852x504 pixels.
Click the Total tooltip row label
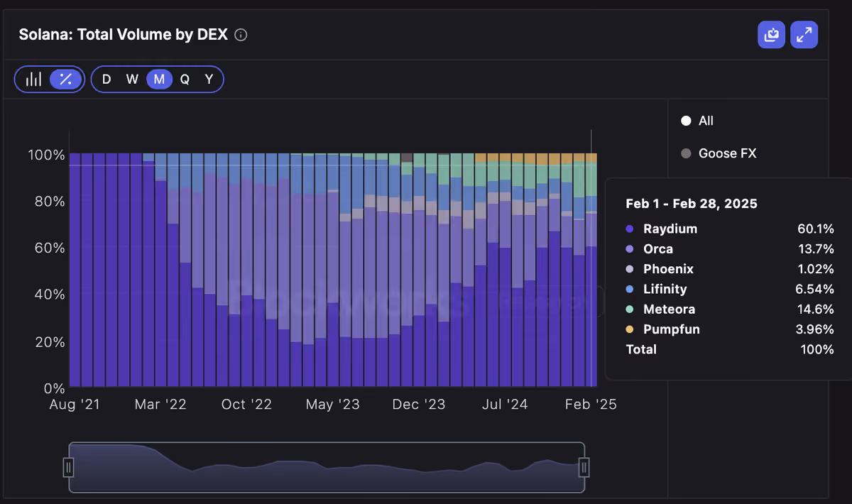(x=641, y=349)
